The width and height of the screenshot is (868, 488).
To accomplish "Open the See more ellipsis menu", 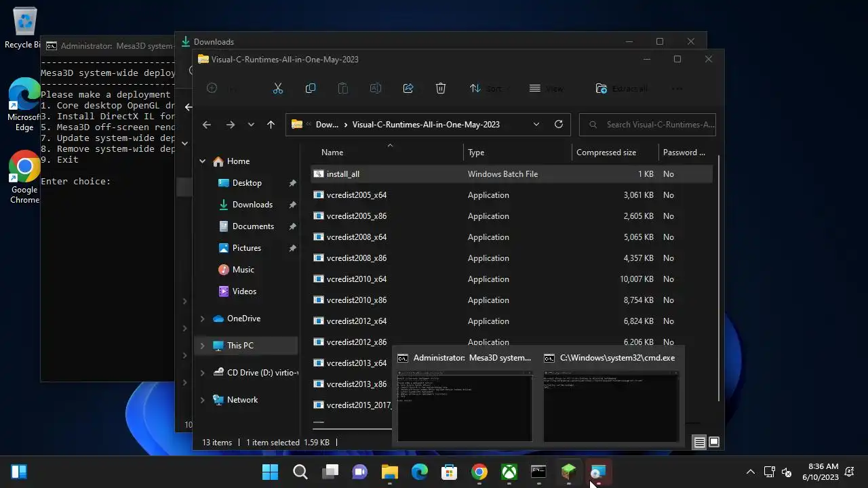I will pos(677,88).
